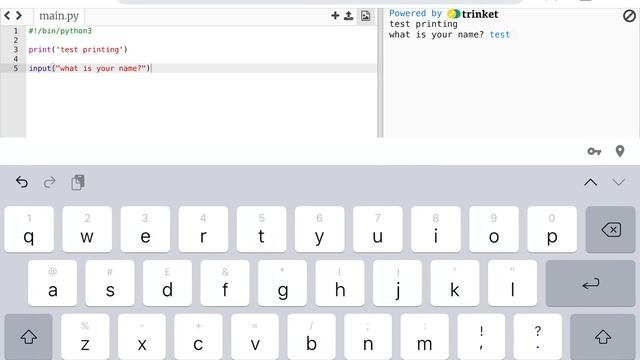Viewport: 640px width, 360px height.
Task: Add a new file with plus icon
Action: (335, 16)
